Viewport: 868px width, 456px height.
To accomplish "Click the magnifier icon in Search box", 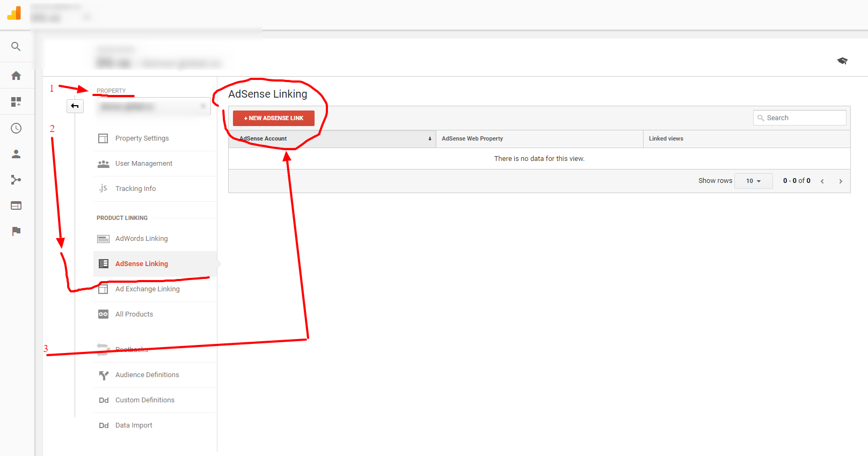I will (761, 118).
